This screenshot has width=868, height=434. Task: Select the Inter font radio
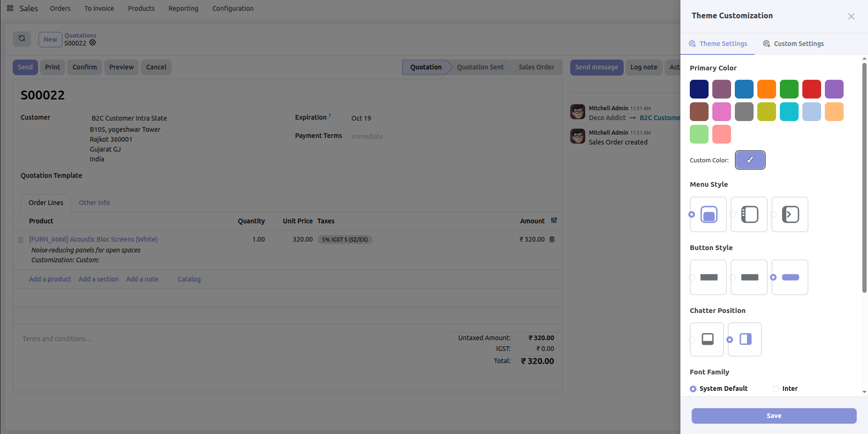[776, 389]
